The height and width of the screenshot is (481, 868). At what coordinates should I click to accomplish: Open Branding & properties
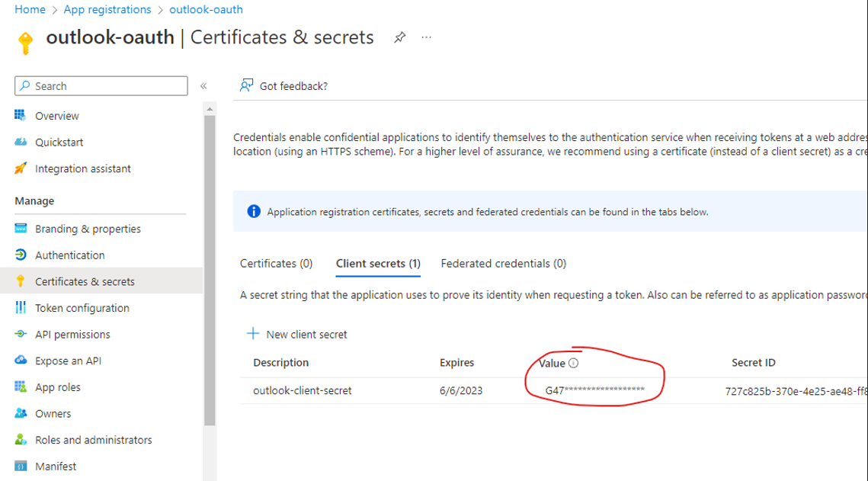(88, 229)
